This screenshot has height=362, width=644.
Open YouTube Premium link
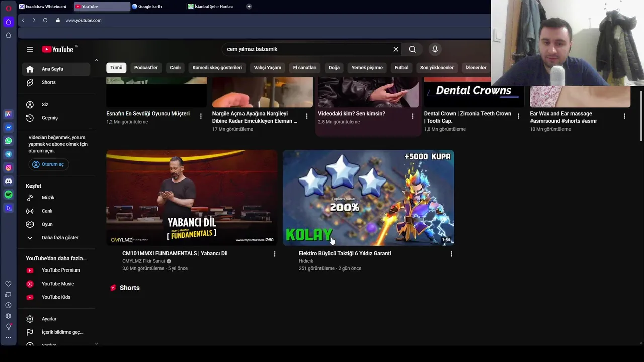56,270
